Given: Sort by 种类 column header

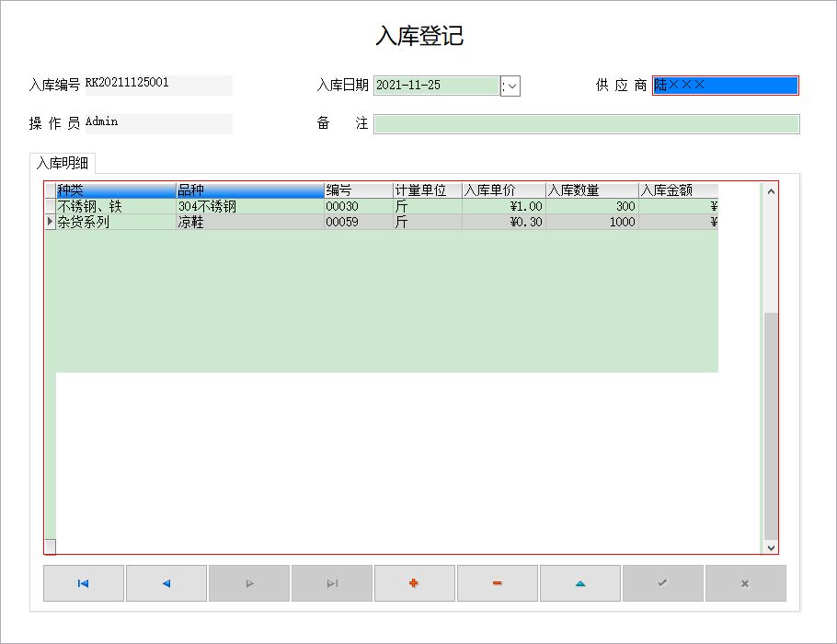Looking at the screenshot, I should pos(116,190).
